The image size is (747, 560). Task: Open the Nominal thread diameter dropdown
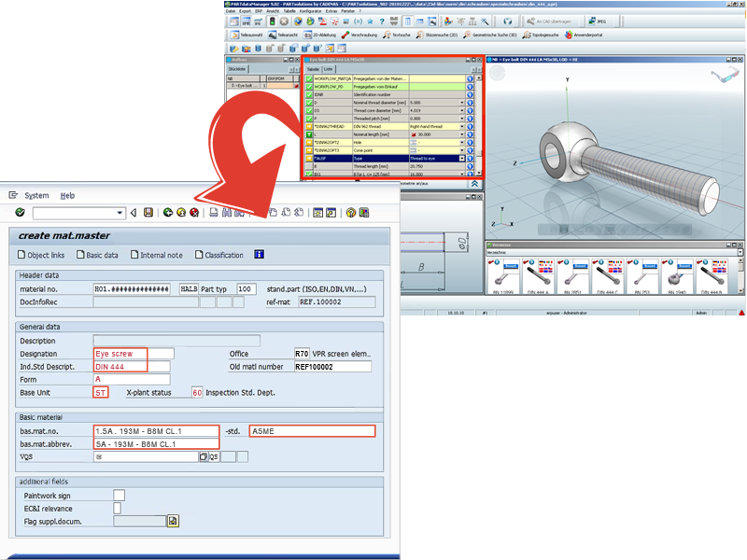click(461, 103)
